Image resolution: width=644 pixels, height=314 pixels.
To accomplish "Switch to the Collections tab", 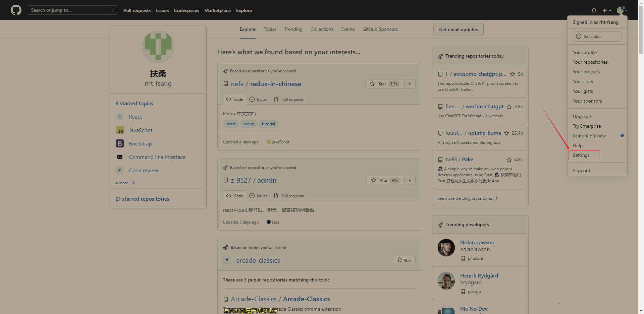I will point(322,29).
